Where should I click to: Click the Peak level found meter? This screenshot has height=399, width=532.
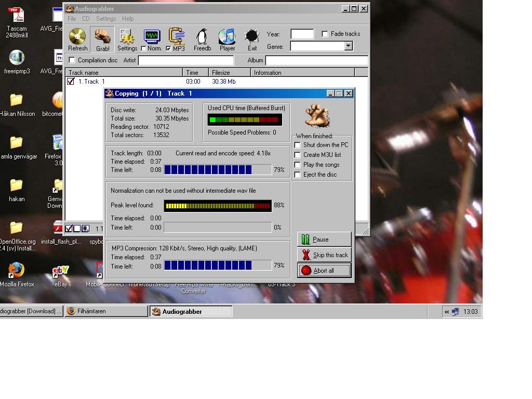pos(218,206)
